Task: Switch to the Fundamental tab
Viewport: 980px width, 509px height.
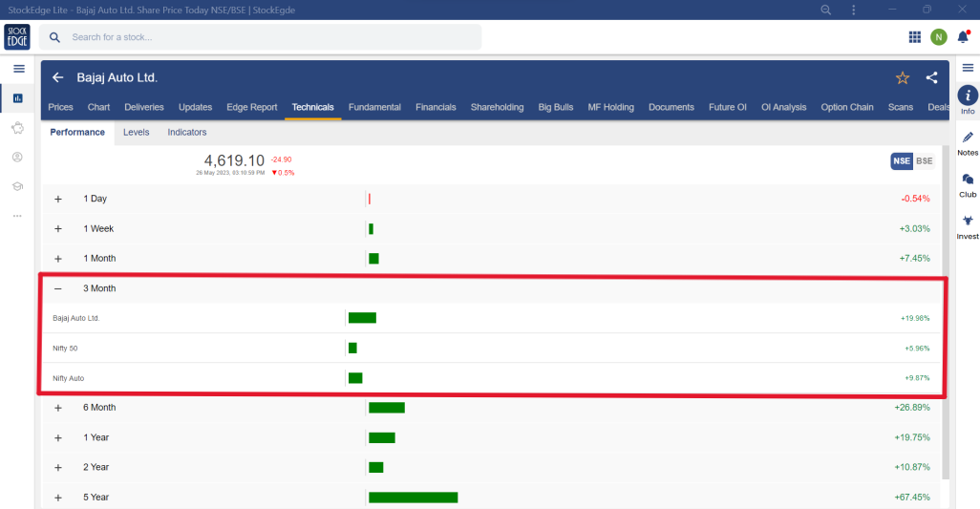Action: (374, 107)
